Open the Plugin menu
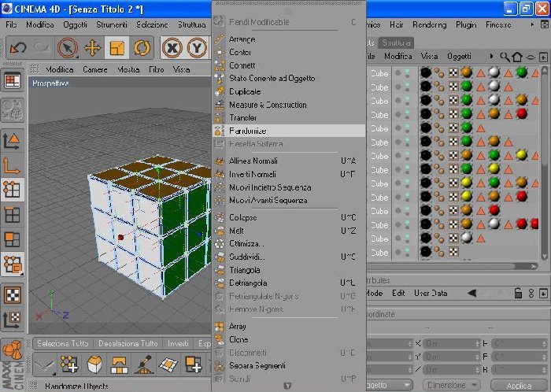This screenshot has width=551, height=392. coord(466,24)
